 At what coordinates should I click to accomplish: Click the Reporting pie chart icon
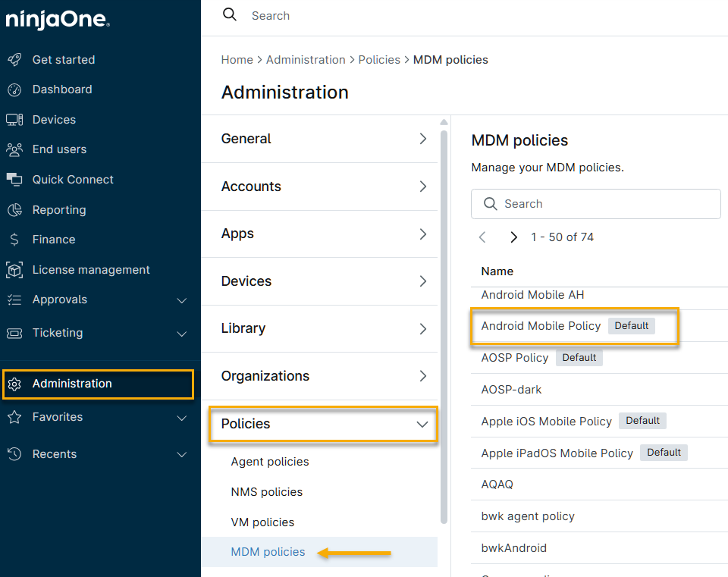[14, 210]
